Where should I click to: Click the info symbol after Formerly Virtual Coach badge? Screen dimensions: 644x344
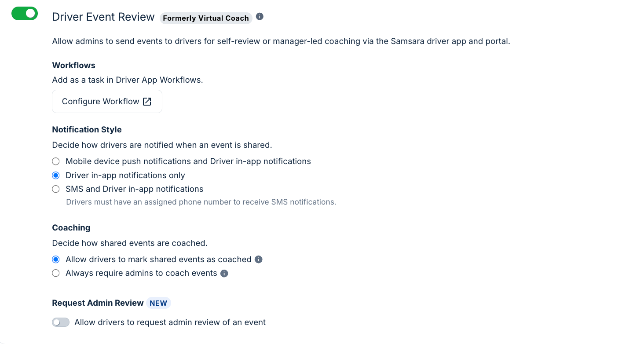[x=260, y=16]
